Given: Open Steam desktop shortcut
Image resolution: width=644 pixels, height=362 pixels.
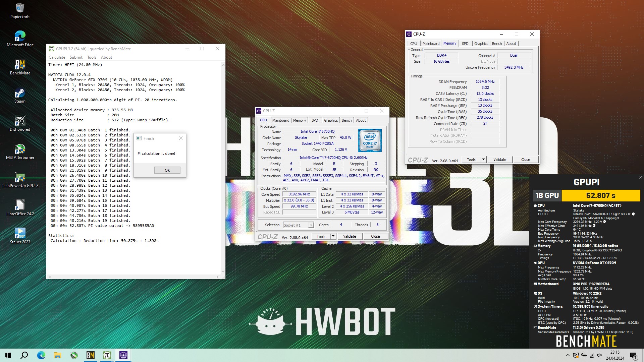Looking at the screenshot, I should pos(20,95).
